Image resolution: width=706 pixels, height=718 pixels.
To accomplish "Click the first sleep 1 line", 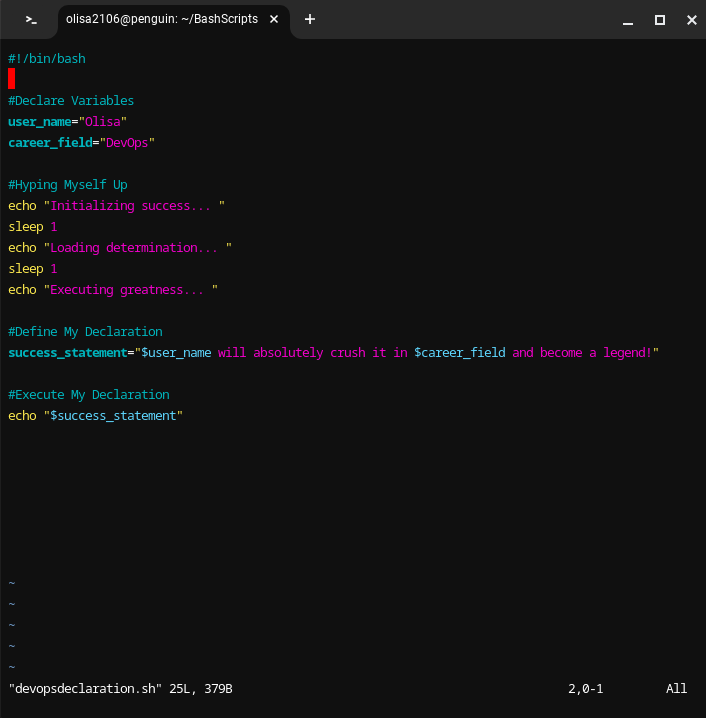I will point(33,227).
